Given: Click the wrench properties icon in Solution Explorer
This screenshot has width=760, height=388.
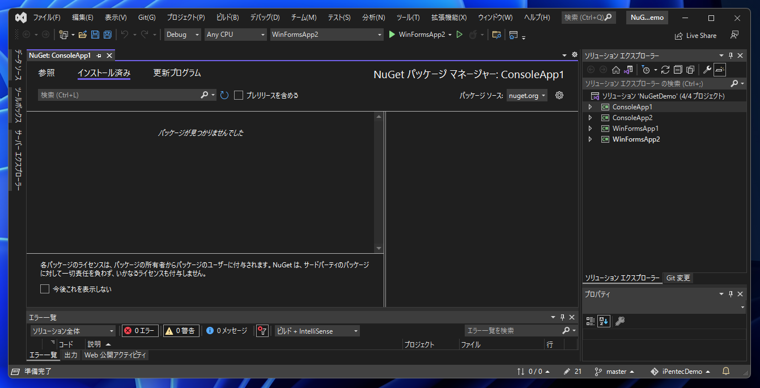Looking at the screenshot, I should click(707, 70).
